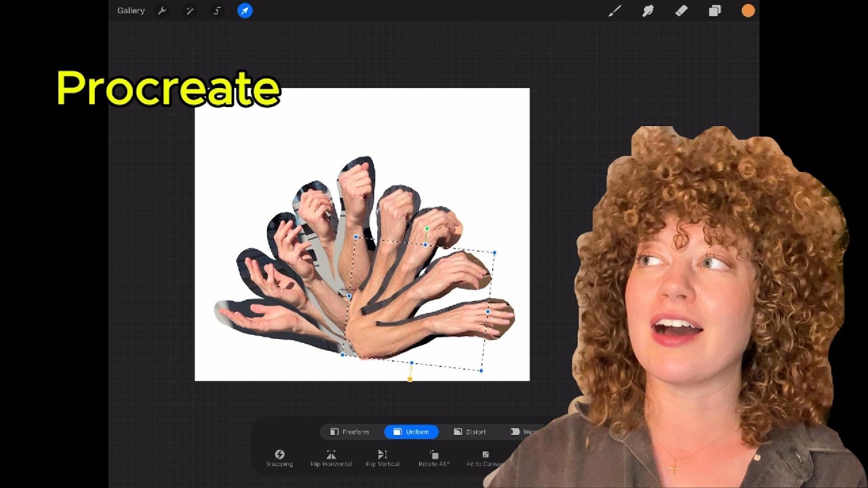The width and height of the screenshot is (868, 488).
Task: Click the top-right blue transform corner handle
Action: pos(494,253)
